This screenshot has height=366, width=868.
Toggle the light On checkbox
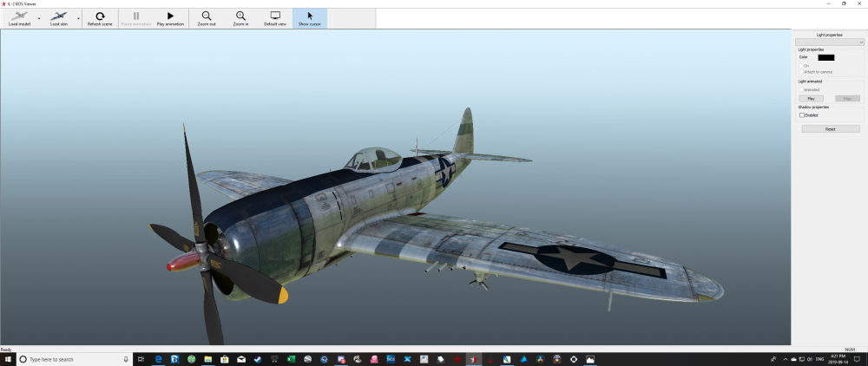click(800, 65)
